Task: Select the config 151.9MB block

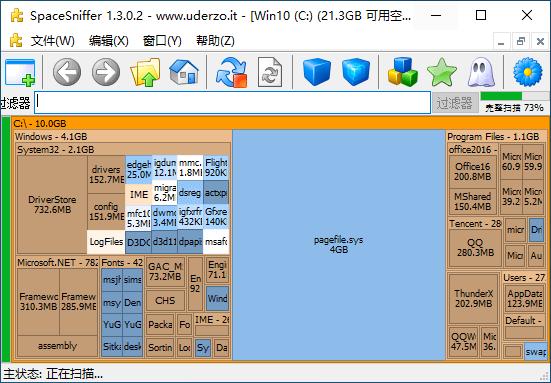Action: [x=106, y=212]
